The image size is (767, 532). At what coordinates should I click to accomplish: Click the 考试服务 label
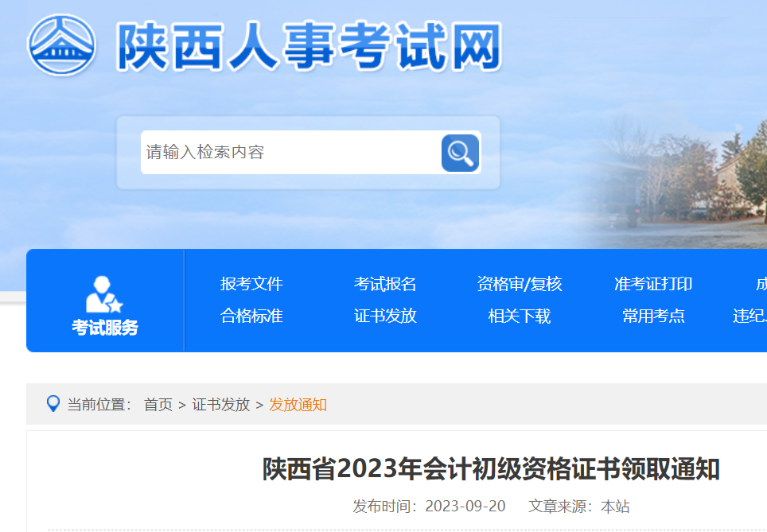point(105,328)
